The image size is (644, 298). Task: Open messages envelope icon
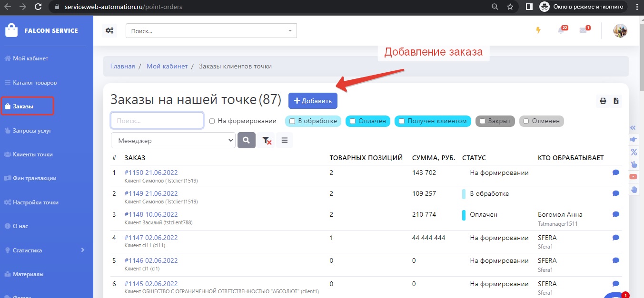click(x=583, y=30)
